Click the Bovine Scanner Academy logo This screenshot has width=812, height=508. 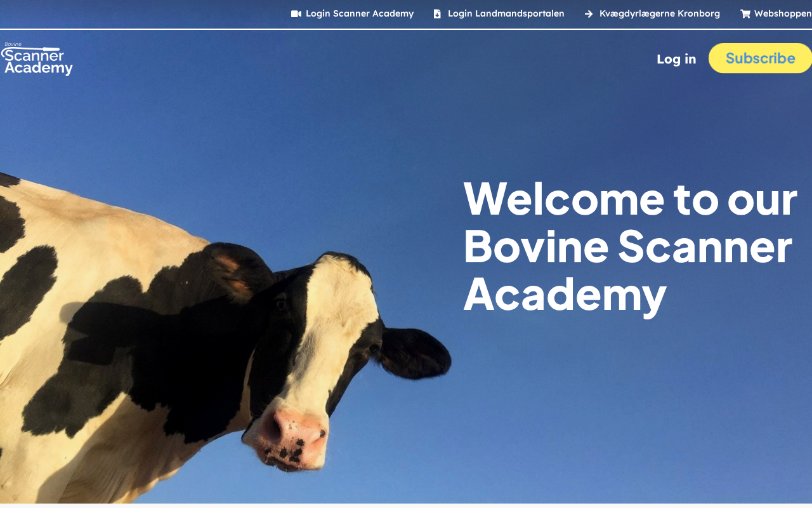[37, 58]
